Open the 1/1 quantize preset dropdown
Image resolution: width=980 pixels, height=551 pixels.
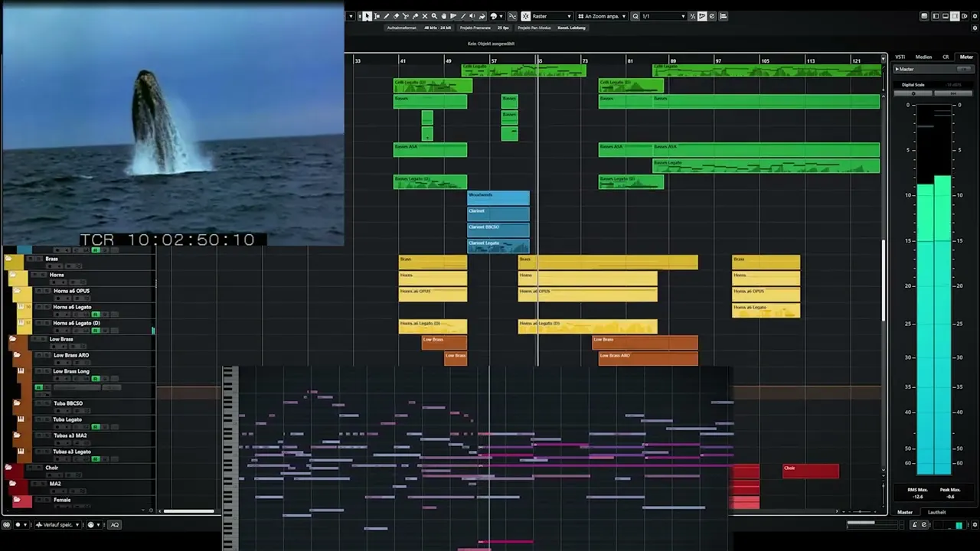point(663,16)
